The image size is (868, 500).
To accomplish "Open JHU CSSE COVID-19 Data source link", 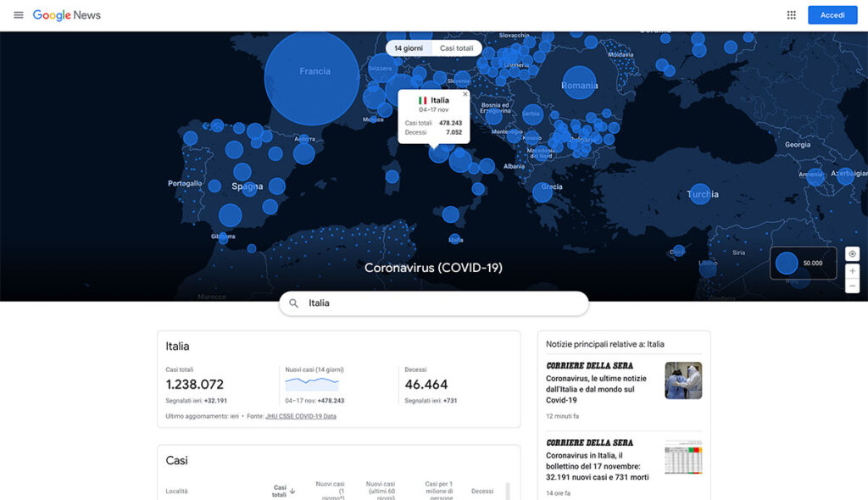I will pyautogui.click(x=301, y=416).
